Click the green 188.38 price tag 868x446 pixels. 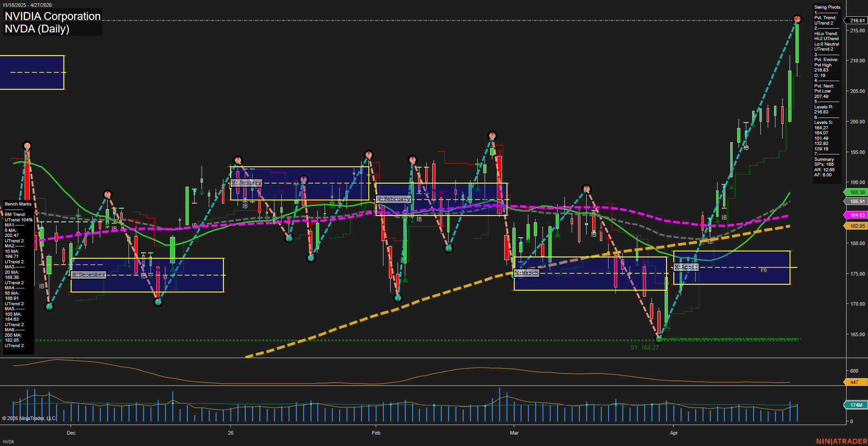(857, 192)
